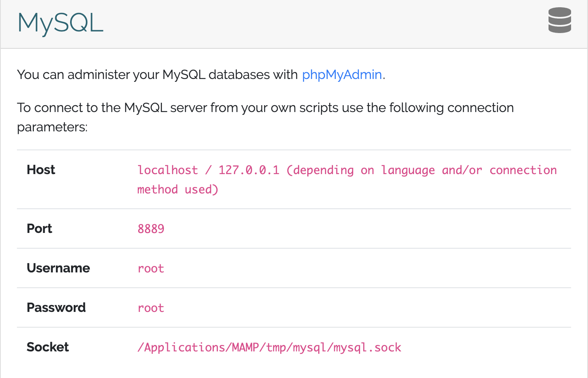This screenshot has width=588, height=378.
Task: Click the Password value root
Action: pyautogui.click(x=151, y=307)
